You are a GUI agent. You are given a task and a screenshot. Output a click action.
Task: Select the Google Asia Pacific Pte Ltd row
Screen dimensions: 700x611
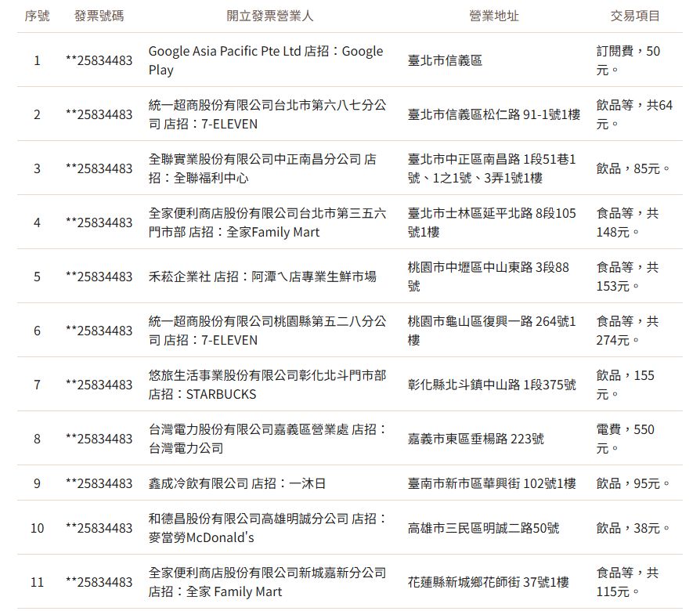coord(265,60)
